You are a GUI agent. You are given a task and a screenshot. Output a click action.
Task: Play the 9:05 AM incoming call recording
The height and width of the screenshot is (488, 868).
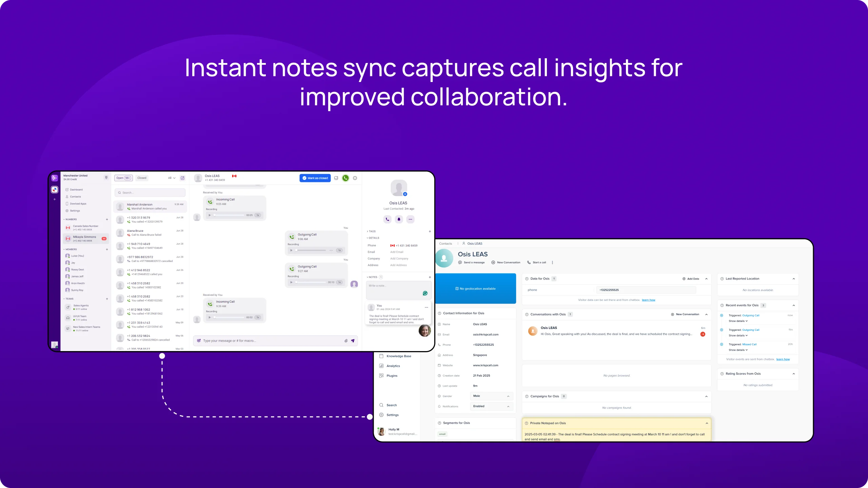210,215
